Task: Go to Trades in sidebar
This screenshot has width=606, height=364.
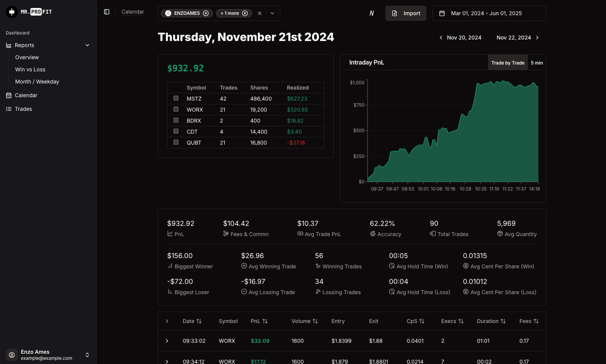Action: pos(23,109)
